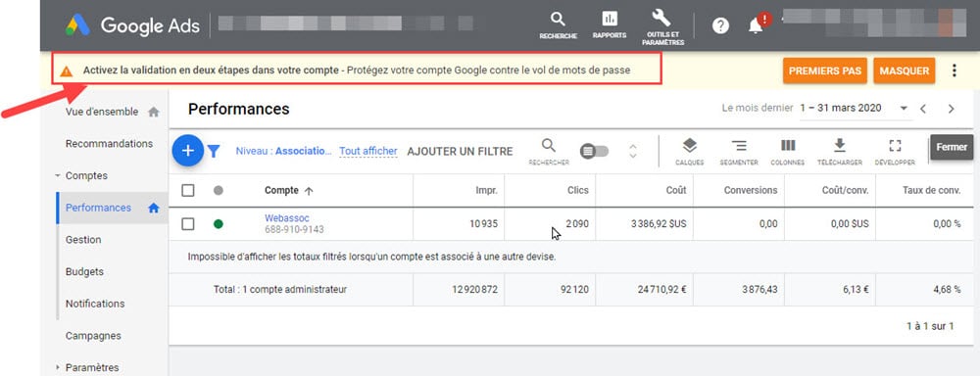Open Outils et Paramètres wrench icon
980x376 pixels.
point(661,17)
